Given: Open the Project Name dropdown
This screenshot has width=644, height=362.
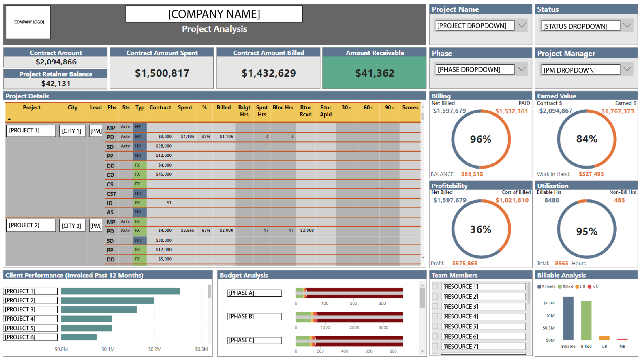Looking at the screenshot, I should [521, 25].
